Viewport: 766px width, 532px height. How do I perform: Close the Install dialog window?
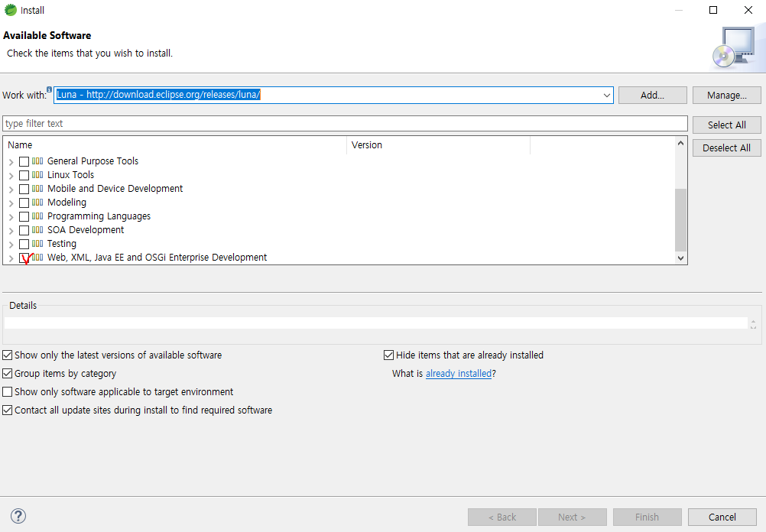point(748,10)
